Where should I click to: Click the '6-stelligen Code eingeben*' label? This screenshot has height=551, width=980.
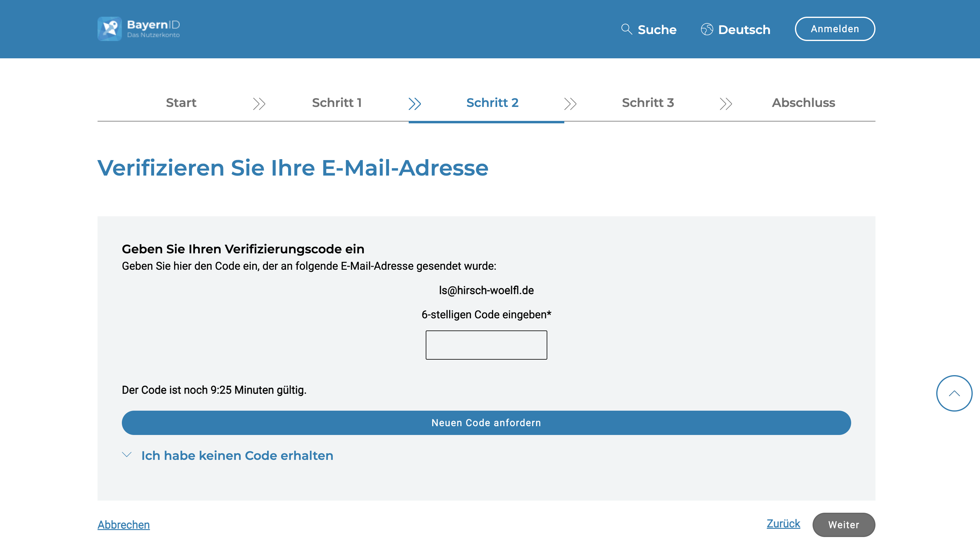pos(486,314)
